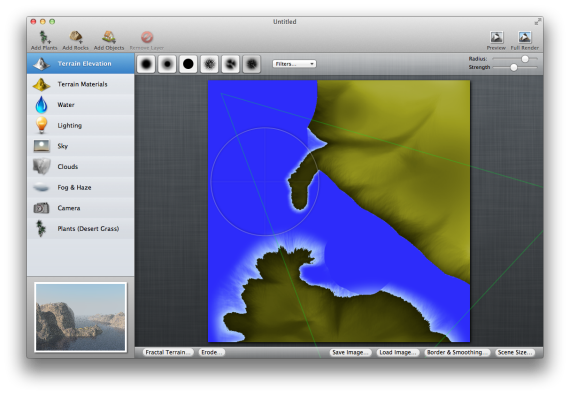Select the sixth rough-edged brush
This screenshot has height=395, width=570.
pyautogui.click(x=252, y=64)
